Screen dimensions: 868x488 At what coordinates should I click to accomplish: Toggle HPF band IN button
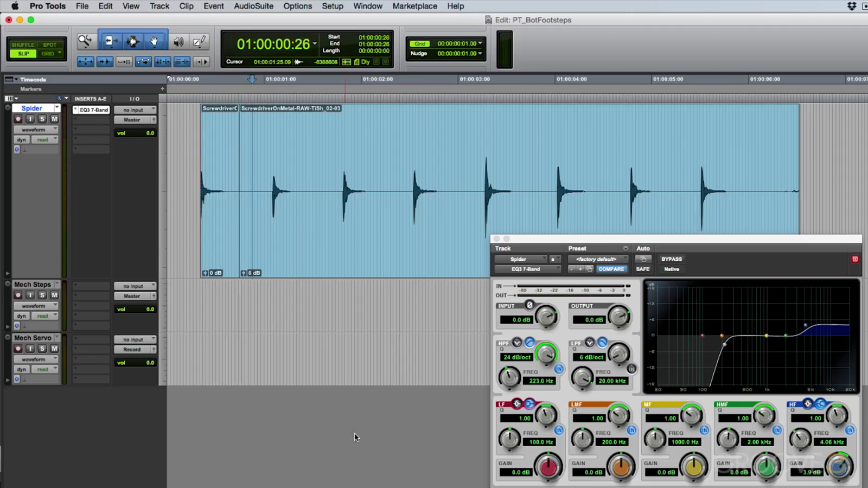coord(559,369)
